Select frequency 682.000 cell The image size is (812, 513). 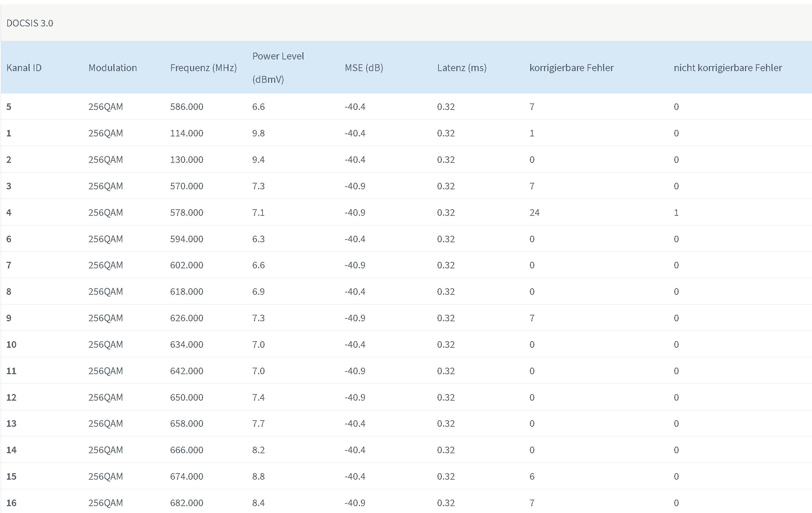(x=187, y=503)
